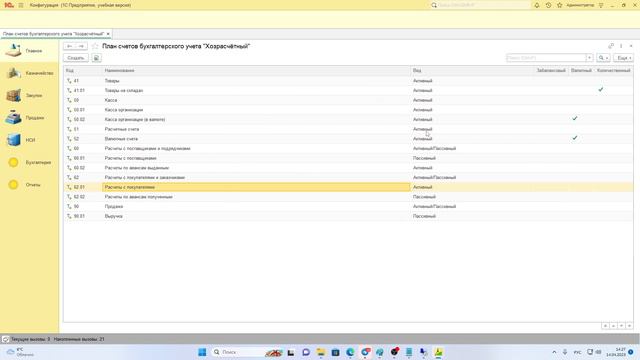Open the Казначейство section icon
The width and height of the screenshot is (640, 360).
click(13, 73)
